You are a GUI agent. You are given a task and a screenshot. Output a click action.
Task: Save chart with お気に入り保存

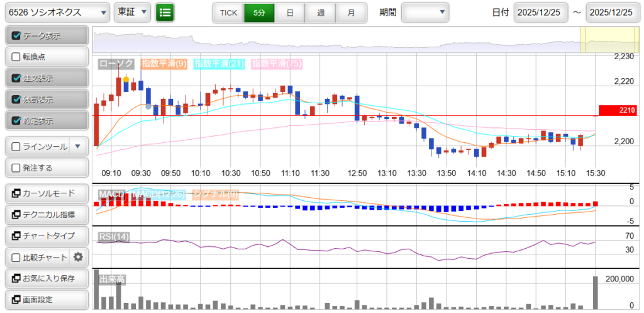click(x=47, y=278)
